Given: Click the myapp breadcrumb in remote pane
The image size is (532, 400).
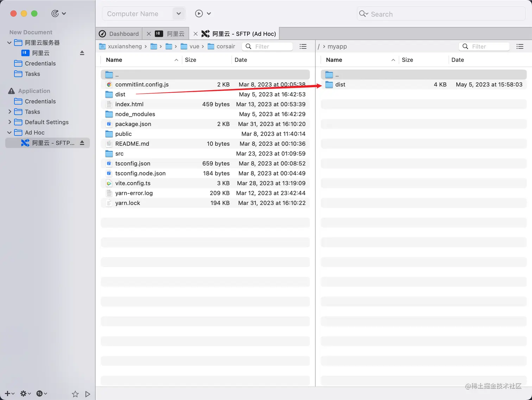Looking at the screenshot, I should pos(337,46).
